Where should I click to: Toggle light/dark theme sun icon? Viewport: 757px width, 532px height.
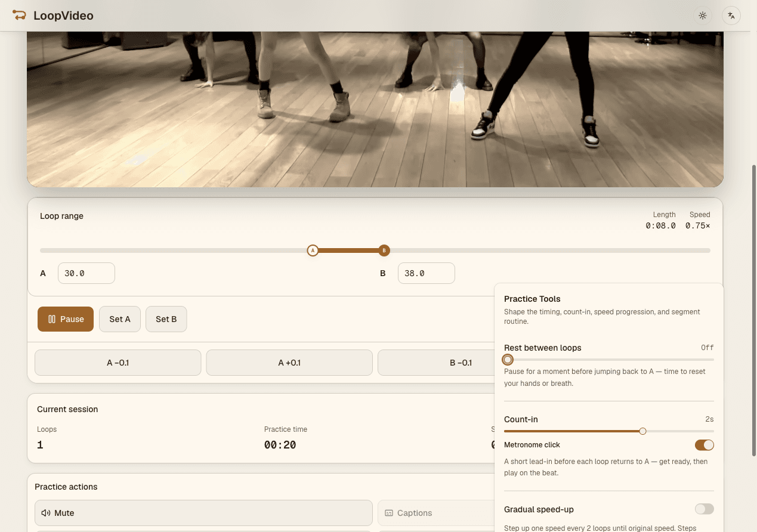click(703, 16)
